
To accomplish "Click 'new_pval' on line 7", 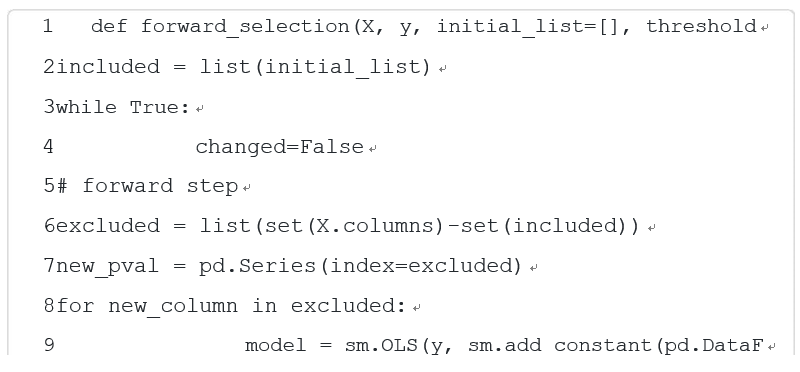I will (108, 266).
